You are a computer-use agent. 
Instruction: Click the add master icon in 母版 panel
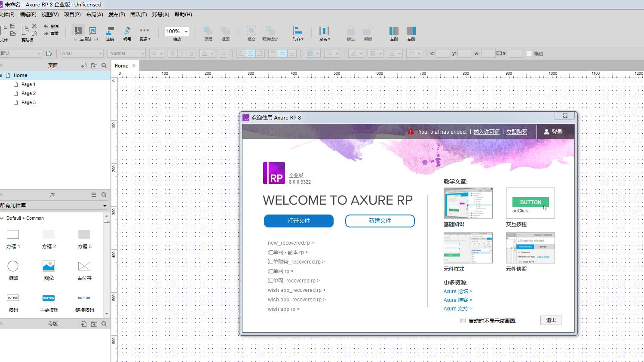point(84,324)
